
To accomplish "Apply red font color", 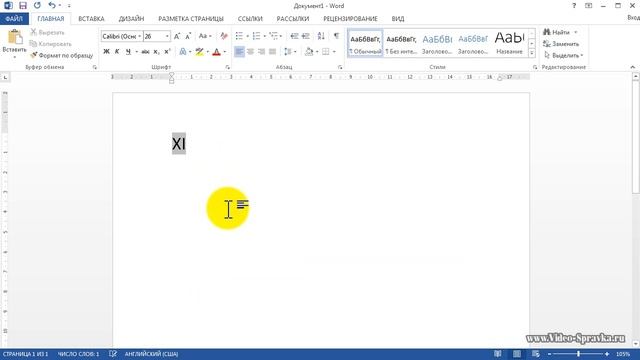I will [x=216, y=51].
